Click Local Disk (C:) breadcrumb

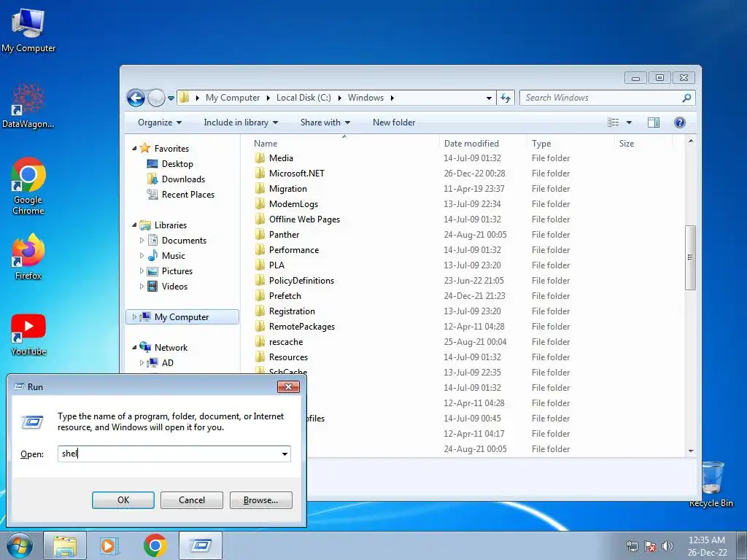click(x=303, y=98)
